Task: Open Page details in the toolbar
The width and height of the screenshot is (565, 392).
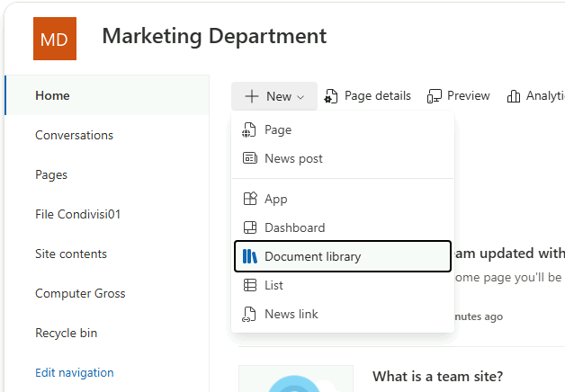Action: pyautogui.click(x=367, y=96)
